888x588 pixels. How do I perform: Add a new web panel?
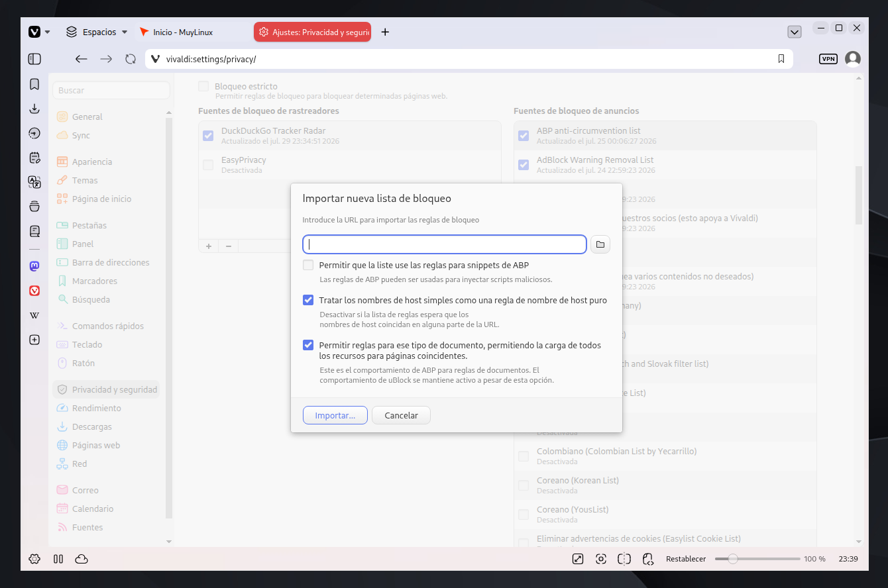click(34, 340)
